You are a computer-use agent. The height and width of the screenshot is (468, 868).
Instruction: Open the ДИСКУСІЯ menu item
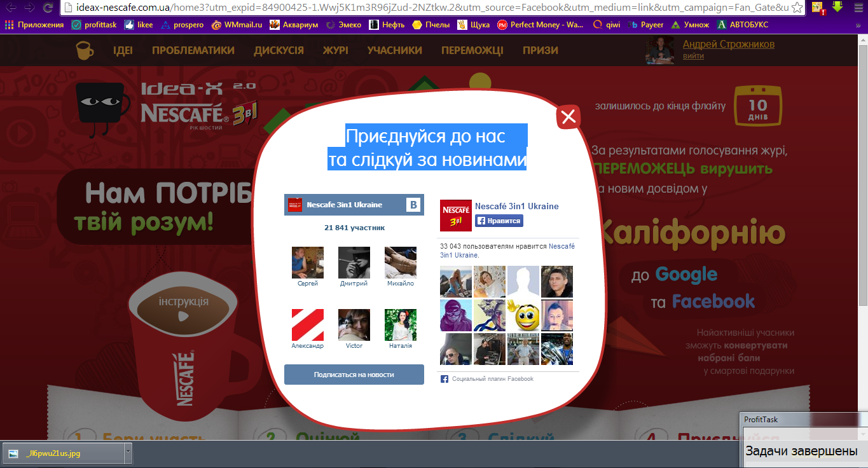[279, 50]
